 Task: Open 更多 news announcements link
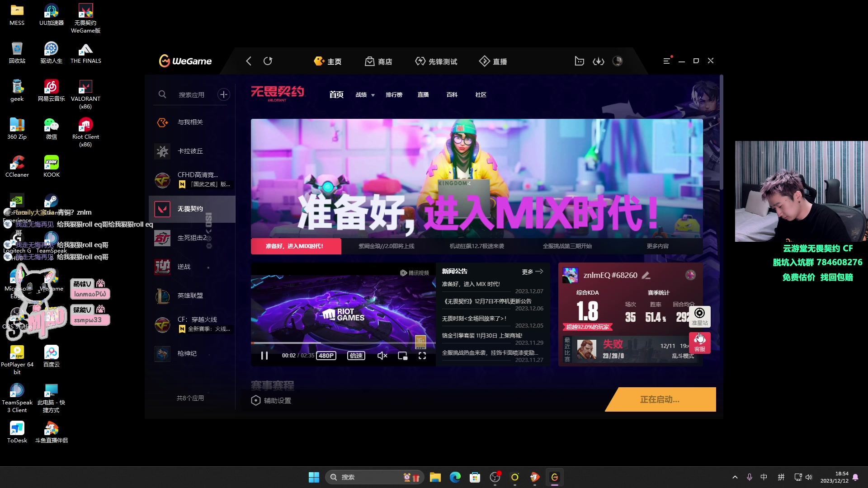(532, 272)
